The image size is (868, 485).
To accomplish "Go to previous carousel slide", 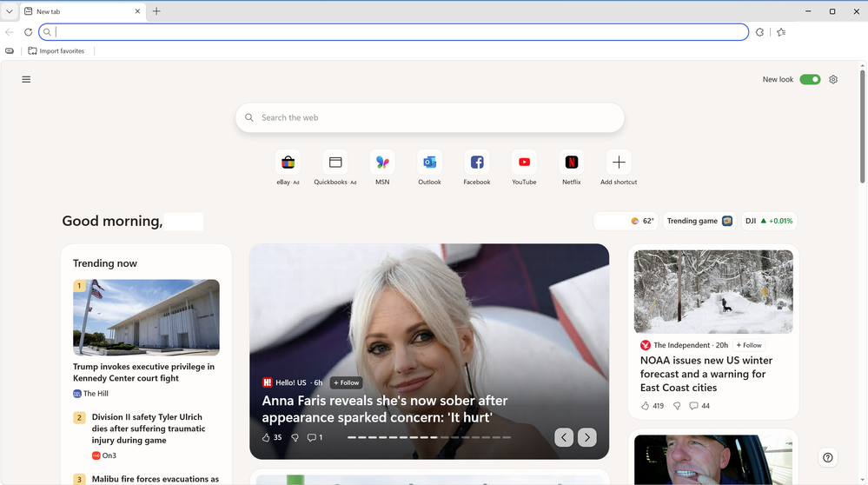I will 564,437.
